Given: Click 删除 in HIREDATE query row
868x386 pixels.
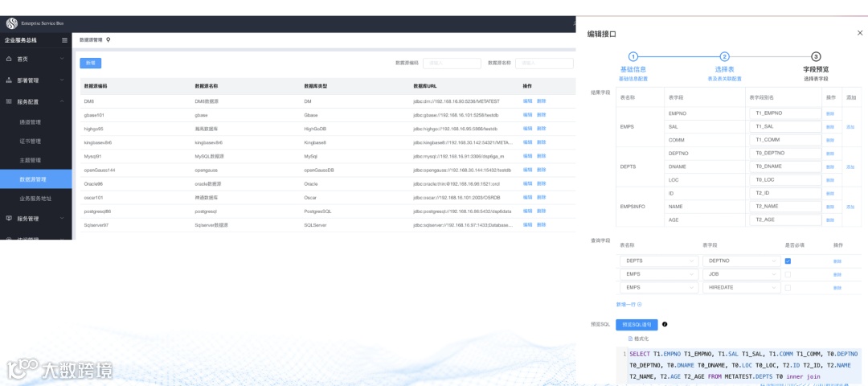Looking at the screenshot, I should [x=837, y=287].
